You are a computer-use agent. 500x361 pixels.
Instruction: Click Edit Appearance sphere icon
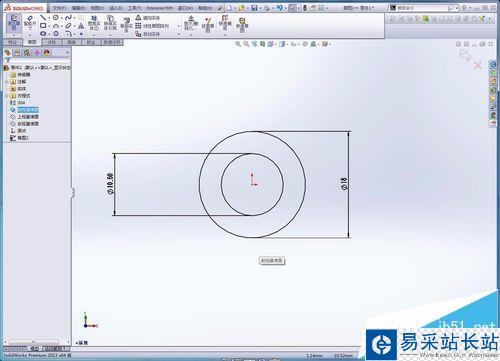click(305, 44)
